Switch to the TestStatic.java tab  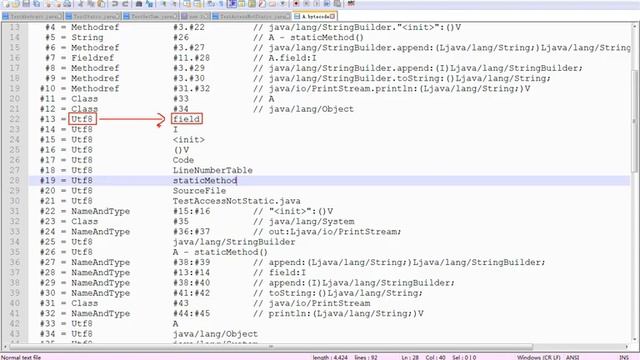point(93,16)
